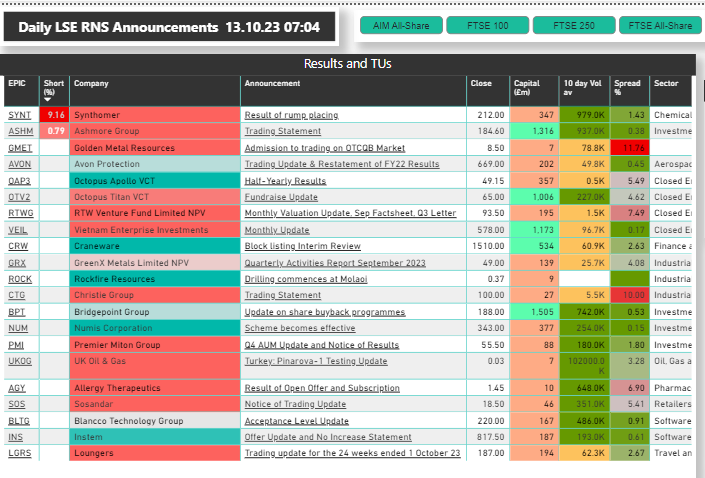Screen dimensions: 705x478
Task: Open AGY ticker link
Action: [x=17, y=388]
